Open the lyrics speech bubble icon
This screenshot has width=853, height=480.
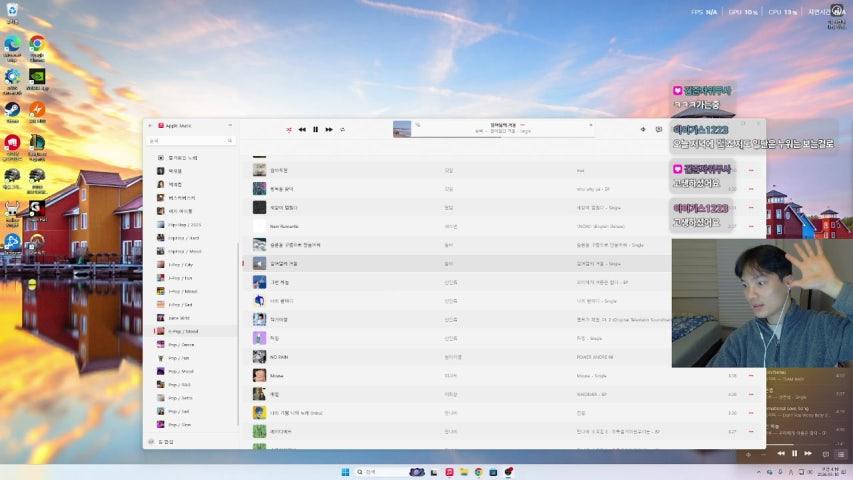(x=658, y=129)
